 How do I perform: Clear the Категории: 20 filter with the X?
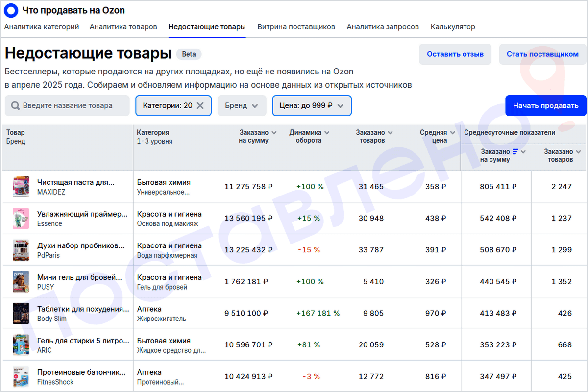(x=200, y=105)
